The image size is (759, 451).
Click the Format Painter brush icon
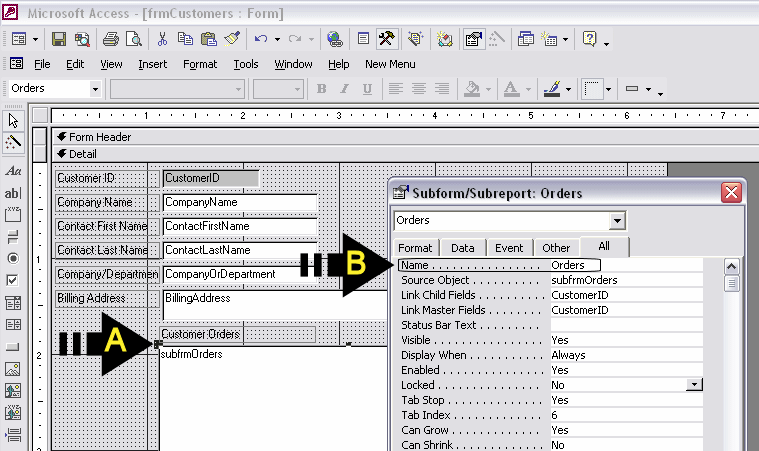click(x=232, y=39)
